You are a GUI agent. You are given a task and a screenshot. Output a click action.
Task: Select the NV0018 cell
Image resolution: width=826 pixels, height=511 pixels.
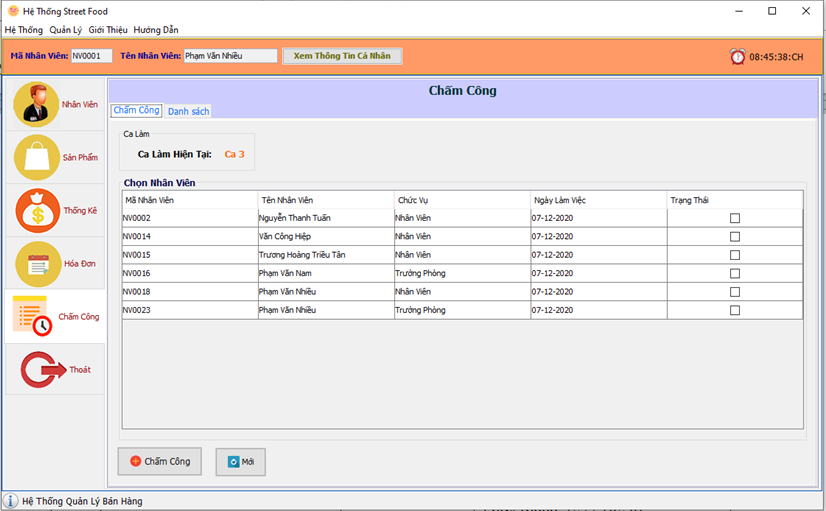[x=190, y=292]
